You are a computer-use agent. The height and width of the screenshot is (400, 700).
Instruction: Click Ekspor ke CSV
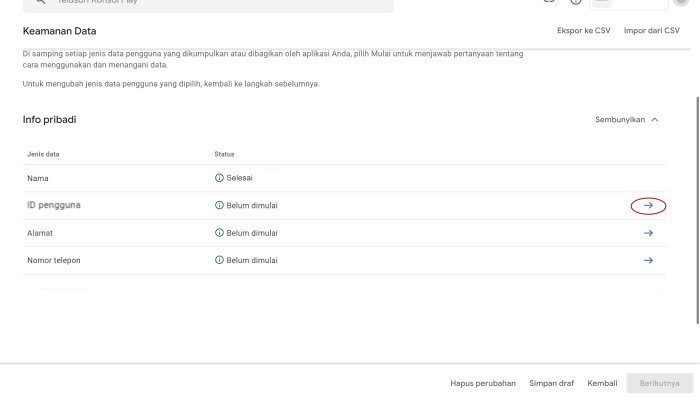point(583,30)
